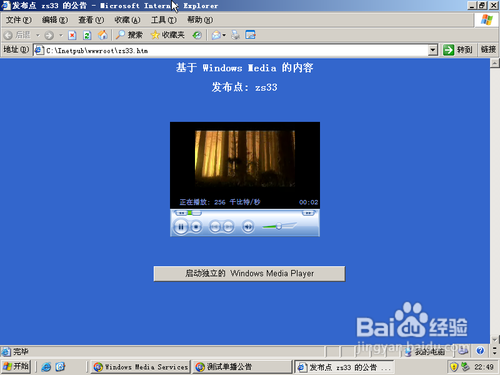500x375 pixels.
Task: Click the heading 基于 Windows Media 的内容
Action: pyautogui.click(x=244, y=68)
